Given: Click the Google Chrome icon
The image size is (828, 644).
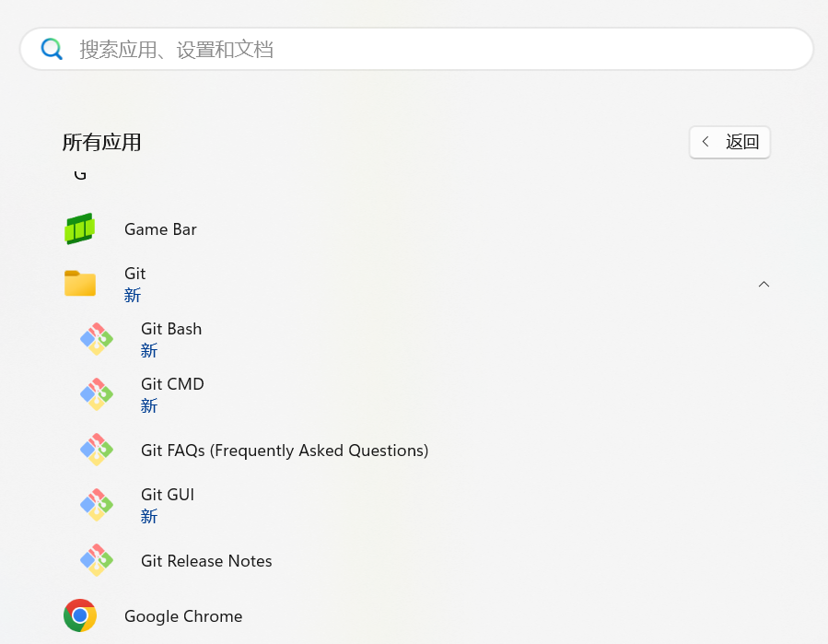Looking at the screenshot, I should (80, 615).
